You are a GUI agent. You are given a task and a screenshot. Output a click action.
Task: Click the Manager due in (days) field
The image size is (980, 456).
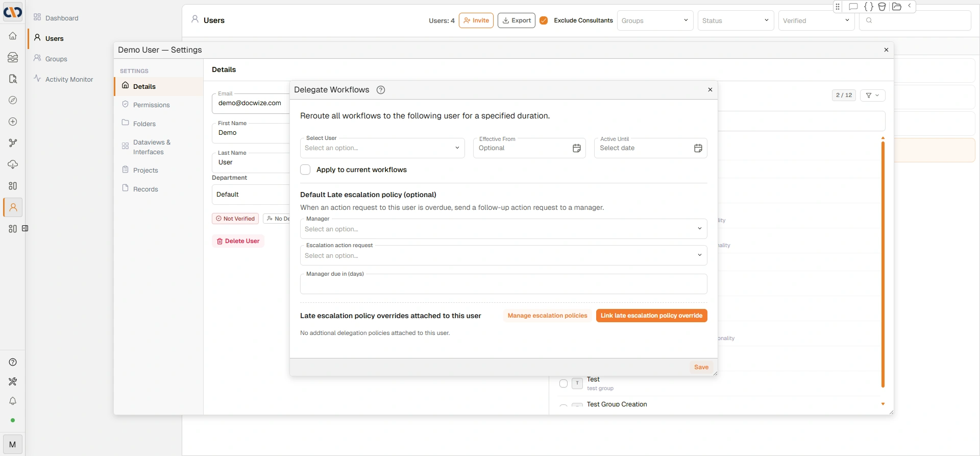click(x=503, y=284)
